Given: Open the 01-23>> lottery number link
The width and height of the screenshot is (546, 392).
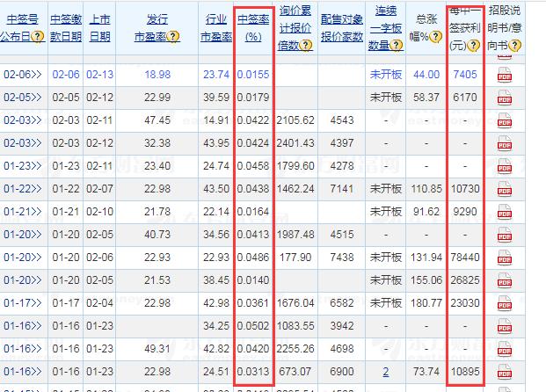Looking at the screenshot, I should pyautogui.click(x=23, y=166).
